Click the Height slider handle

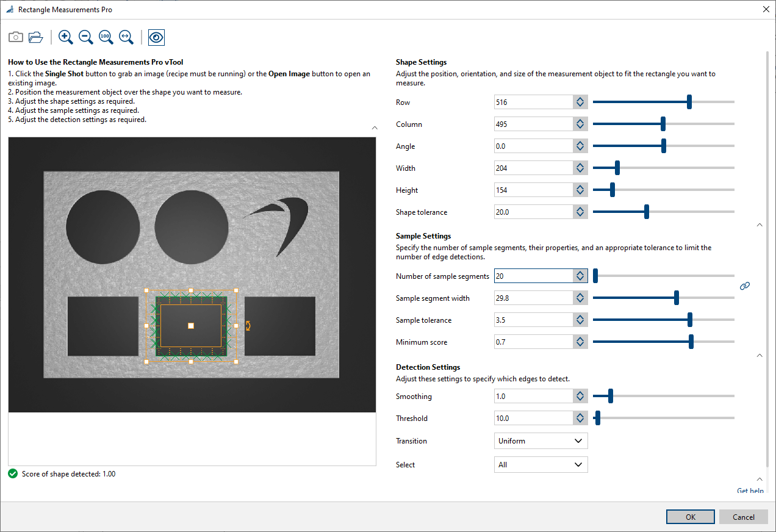tap(613, 190)
